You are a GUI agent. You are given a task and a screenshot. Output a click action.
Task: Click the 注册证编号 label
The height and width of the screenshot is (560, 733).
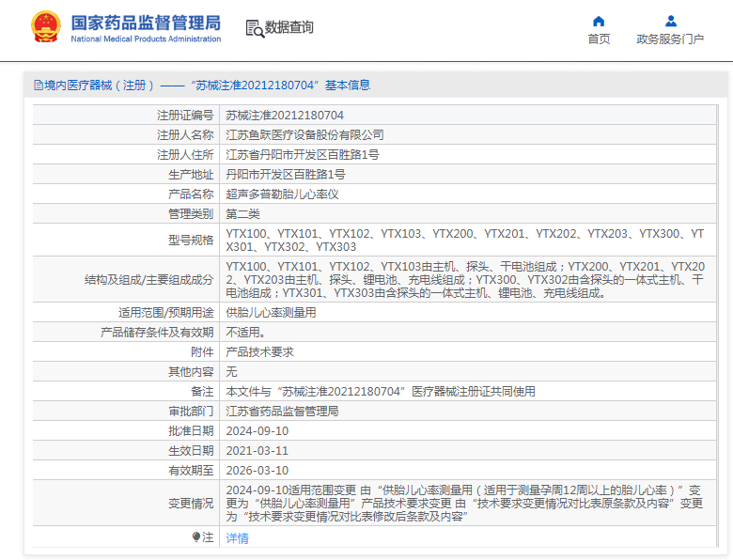coord(185,116)
